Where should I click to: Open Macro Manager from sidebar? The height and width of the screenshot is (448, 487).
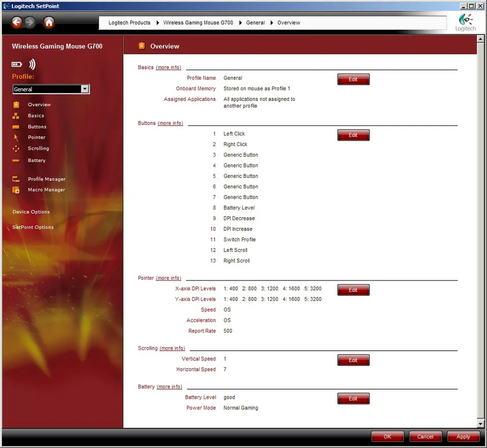pos(46,190)
